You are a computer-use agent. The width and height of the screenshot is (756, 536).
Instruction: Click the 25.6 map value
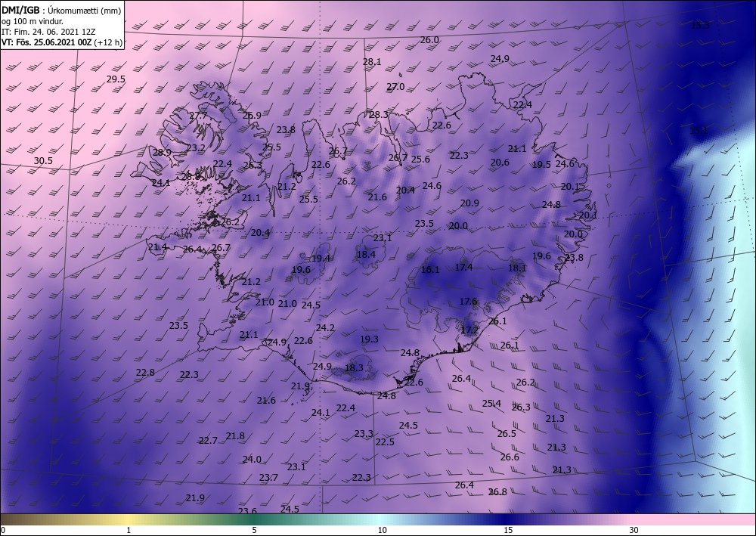point(420,159)
